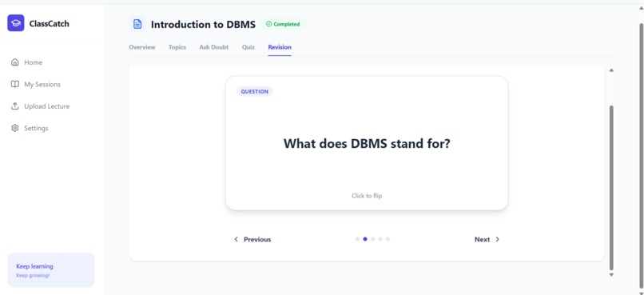
Task: Click the right chevron beside Next
Action: tap(497, 239)
